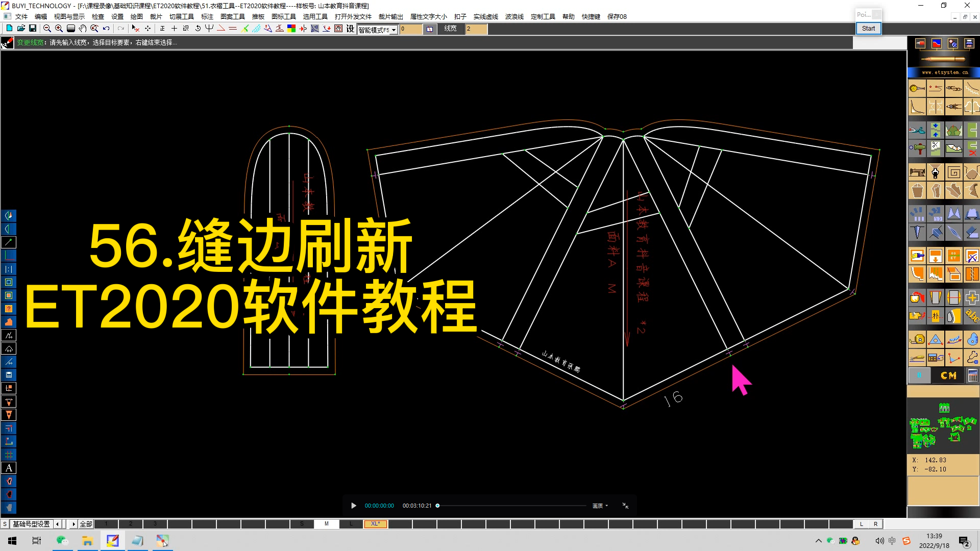Select the pan hand tool
Image resolution: width=980 pixels, height=551 pixels.
point(82,29)
